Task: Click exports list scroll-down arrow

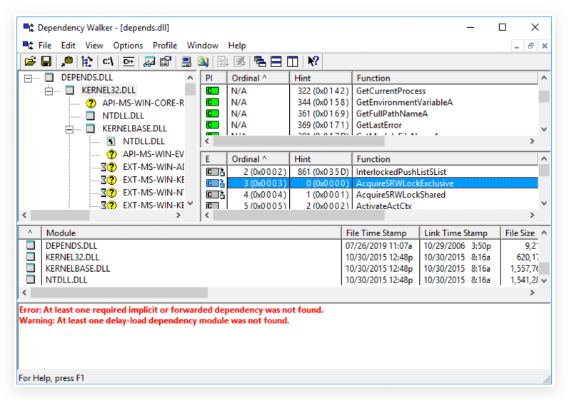Action: [544, 203]
